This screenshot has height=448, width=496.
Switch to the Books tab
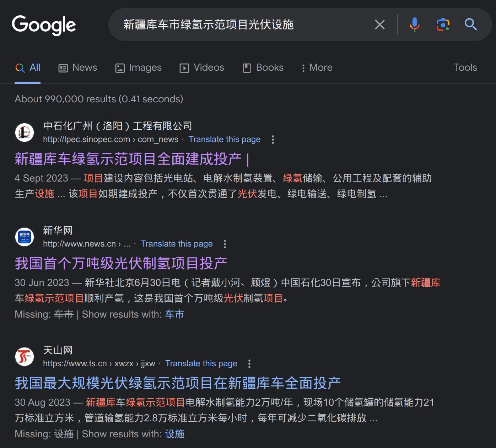click(x=263, y=68)
